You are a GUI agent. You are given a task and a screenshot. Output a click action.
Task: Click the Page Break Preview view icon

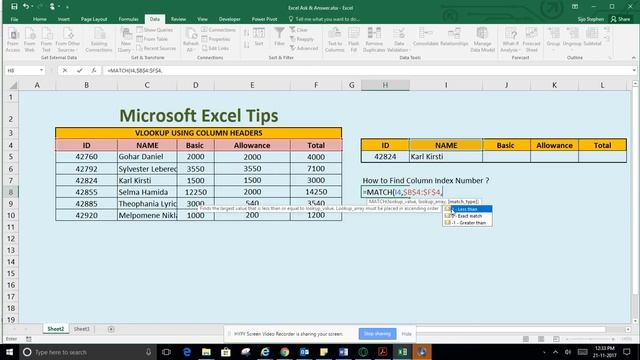coord(556,339)
